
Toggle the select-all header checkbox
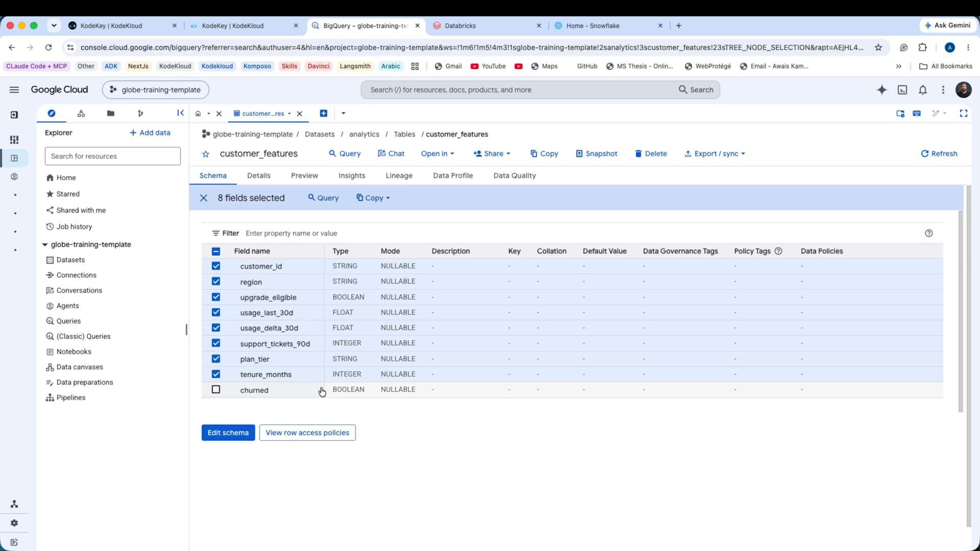click(216, 251)
